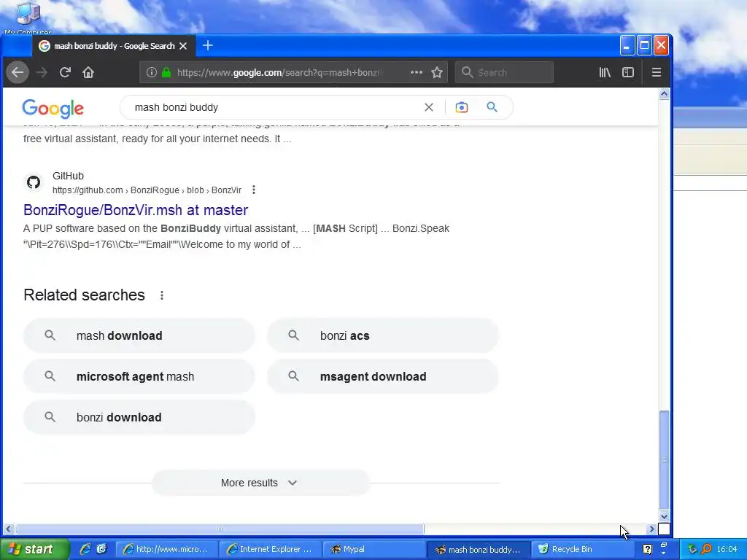Click the browser toolbar Search field
Screen dimensions: 747x560
point(504,72)
